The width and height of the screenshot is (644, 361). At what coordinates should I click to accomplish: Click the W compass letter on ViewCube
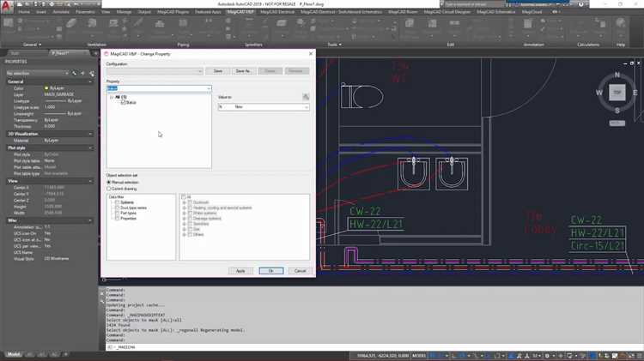click(598, 93)
